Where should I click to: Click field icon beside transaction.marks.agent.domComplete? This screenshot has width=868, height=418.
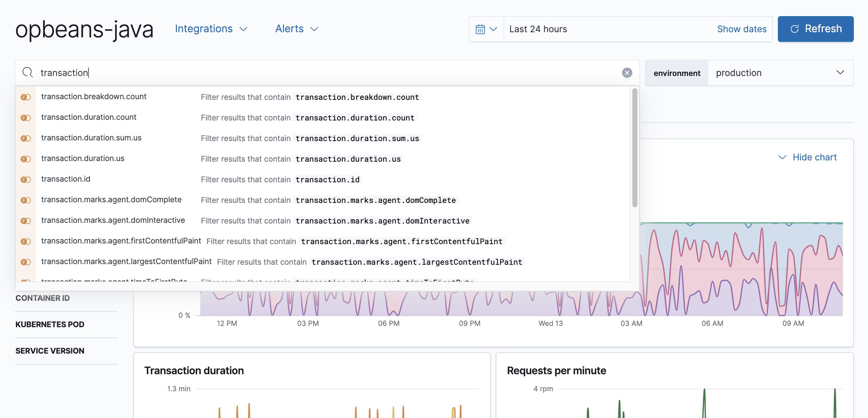tap(26, 200)
